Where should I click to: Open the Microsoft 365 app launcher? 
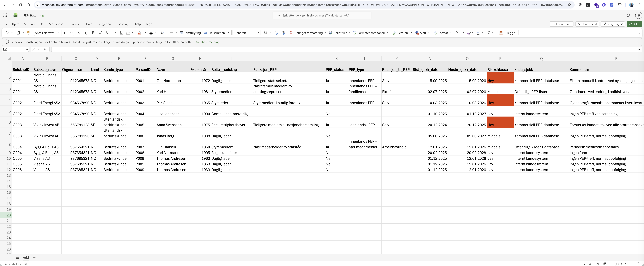(x=5, y=15)
